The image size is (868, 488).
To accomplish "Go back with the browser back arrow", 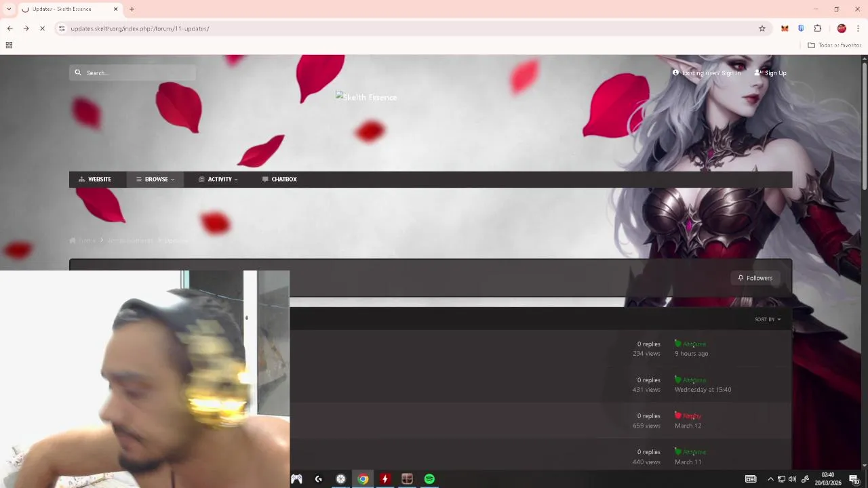I will point(9,28).
